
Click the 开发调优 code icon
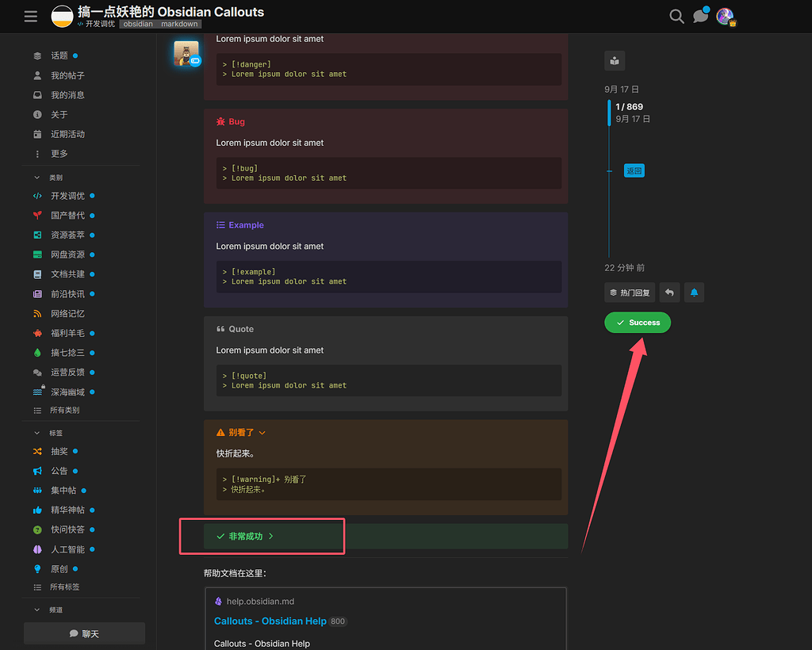(x=37, y=196)
